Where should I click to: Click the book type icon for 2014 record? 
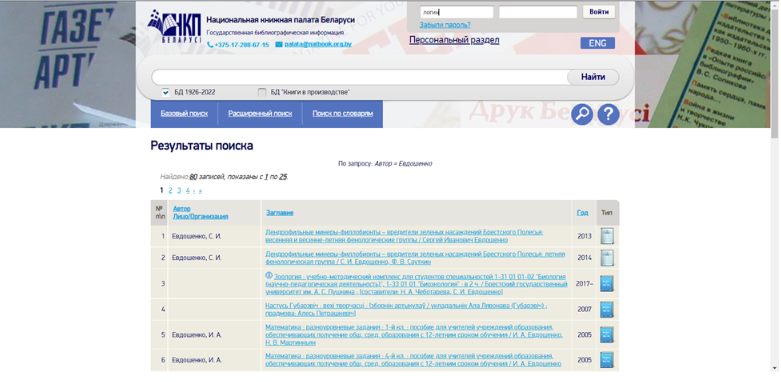(607, 257)
